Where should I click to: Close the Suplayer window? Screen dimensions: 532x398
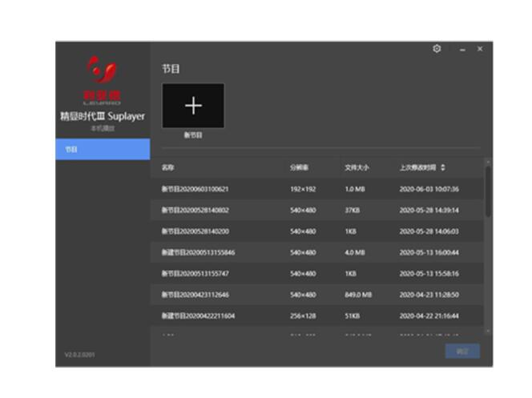coord(480,50)
